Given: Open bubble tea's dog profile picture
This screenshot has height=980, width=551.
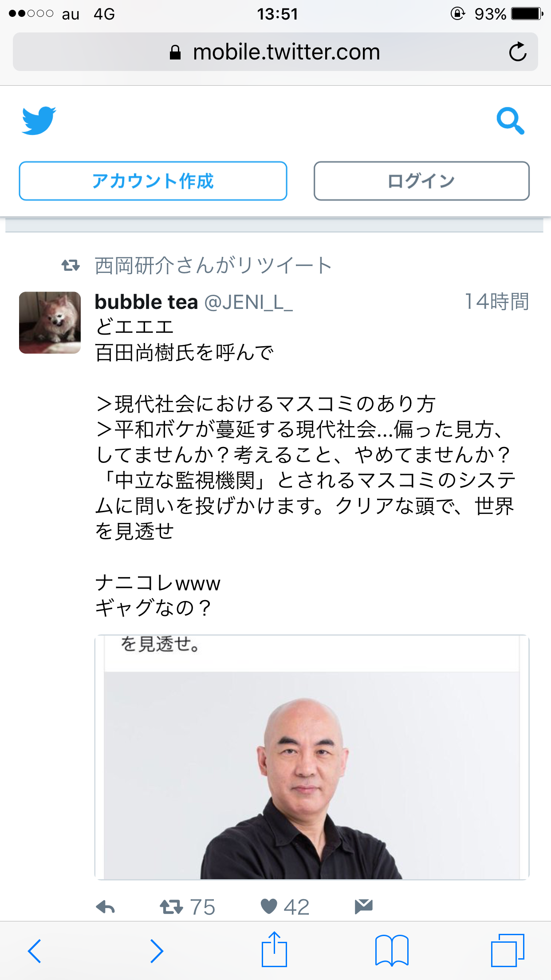Looking at the screenshot, I should [x=50, y=323].
